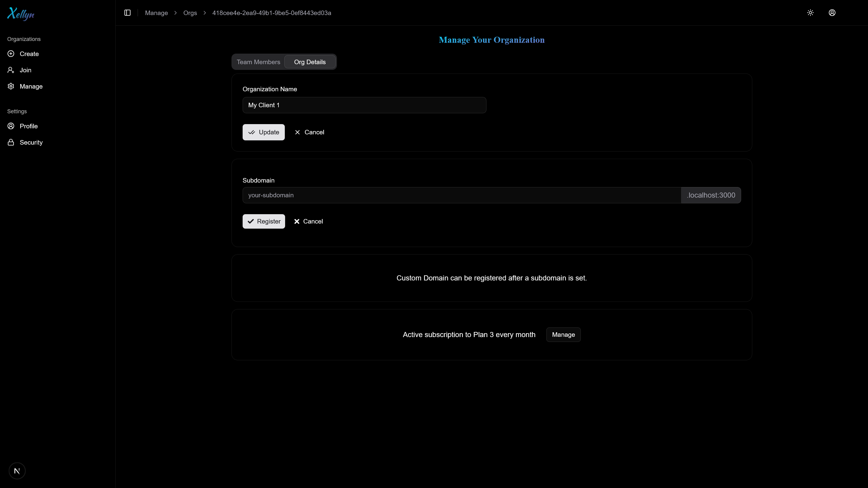
Task: Click the Custom Domain notice text
Action: tap(492, 278)
